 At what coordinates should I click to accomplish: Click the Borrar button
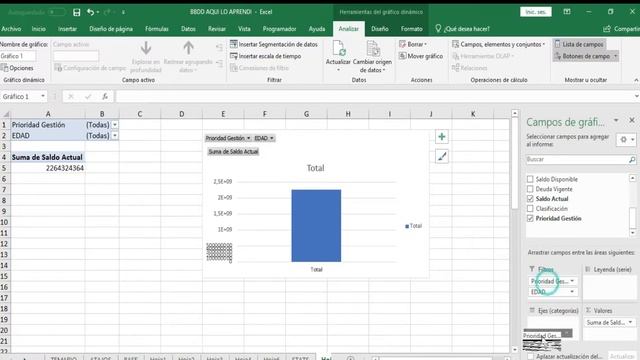click(413, 44)
